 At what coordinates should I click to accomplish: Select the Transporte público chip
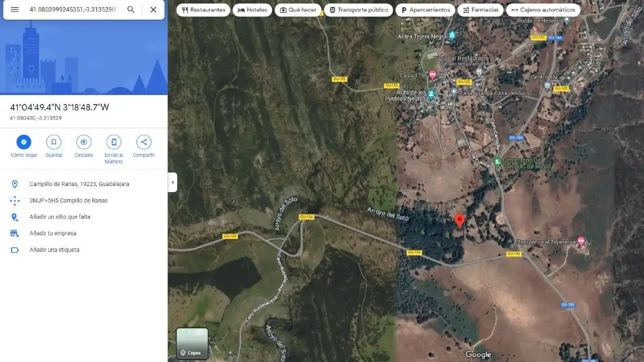click(x=358, y=10)
